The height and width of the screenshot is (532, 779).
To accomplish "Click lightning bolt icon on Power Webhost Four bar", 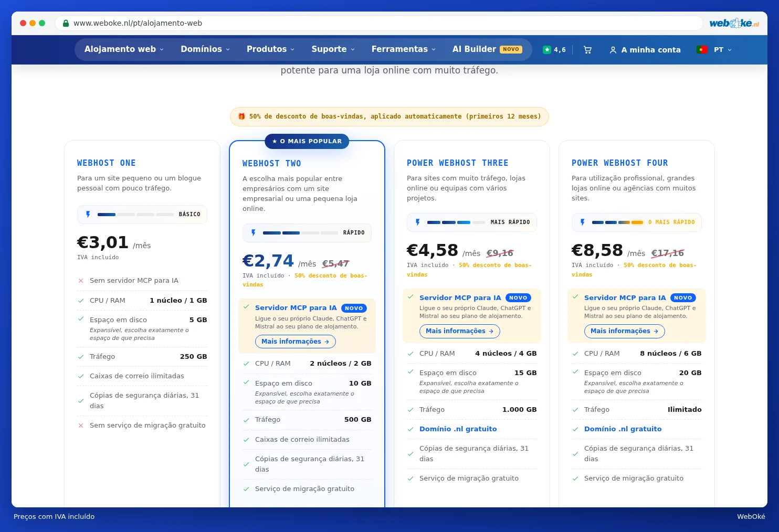I will pos(583,222).
